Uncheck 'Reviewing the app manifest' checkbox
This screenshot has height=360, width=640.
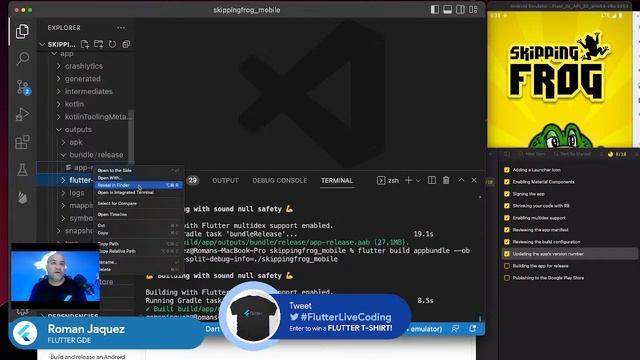pyautogui.click(x=507, y=230)
